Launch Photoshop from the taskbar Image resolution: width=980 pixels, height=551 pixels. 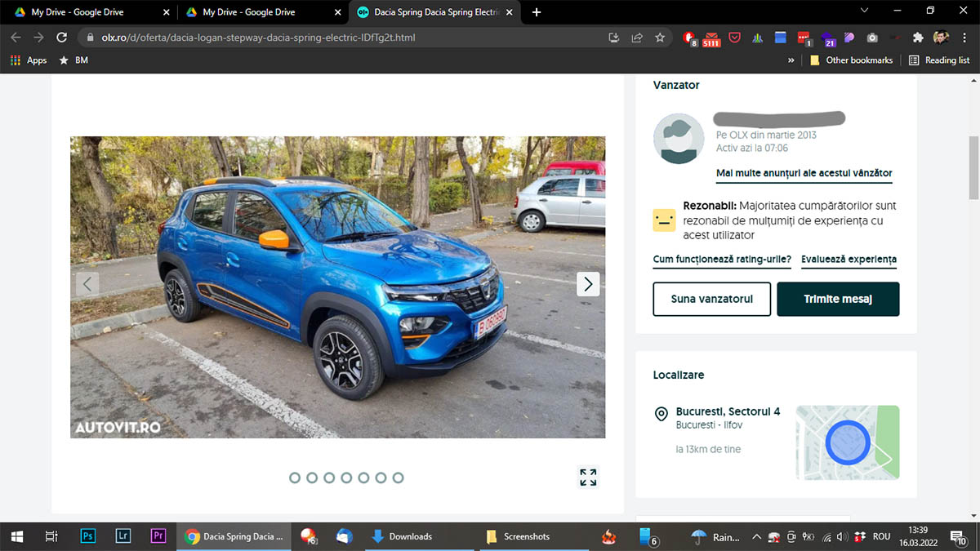coord(87,536)
